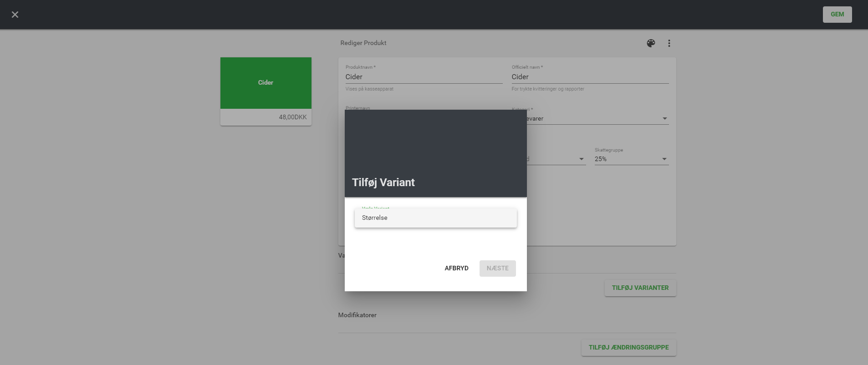Viewport: 868px width, 365px height.
Task: Click the Produktnavn input field
Action: tap(424, 77)
